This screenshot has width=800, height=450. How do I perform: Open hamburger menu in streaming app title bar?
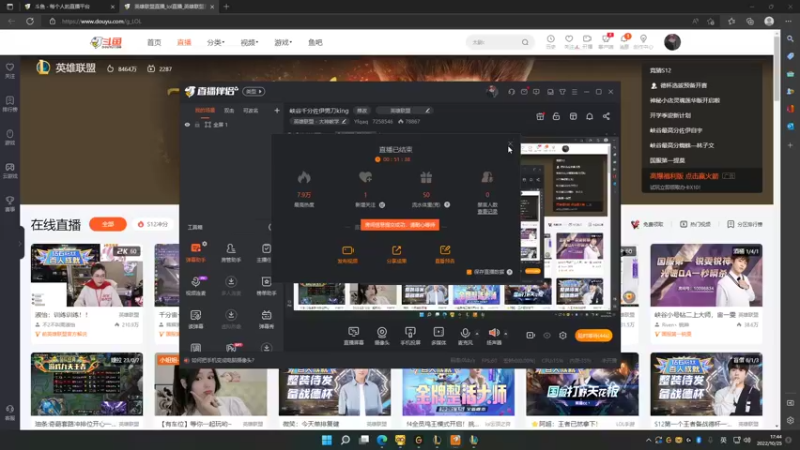(x=574, y=92)
